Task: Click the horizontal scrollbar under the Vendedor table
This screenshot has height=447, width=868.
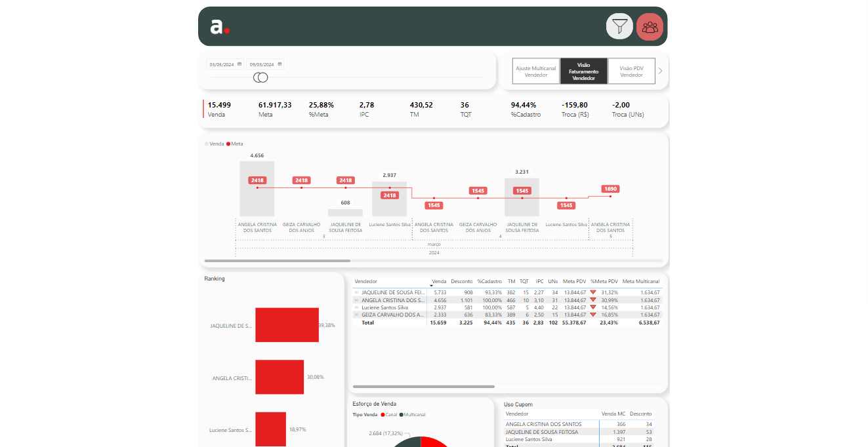Action: 424,387
